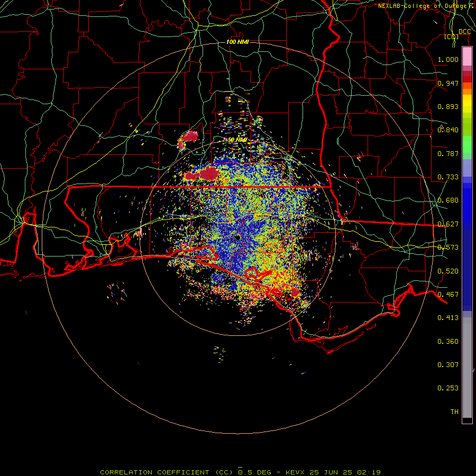This screenshot has height=476, width=476.
Task: Click the 0.520 scale value
Action: click(448, 271)
